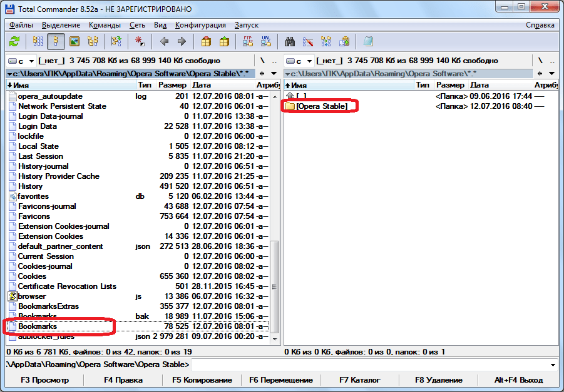This screenshot has height=392, width=564.
Task: Click the Notepad icon in toolbar
Action: coord(369,42)
